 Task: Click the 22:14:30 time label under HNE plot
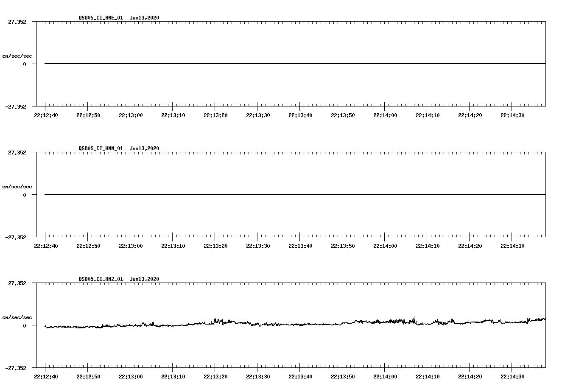pyautogui.click(x=512, y=115)
